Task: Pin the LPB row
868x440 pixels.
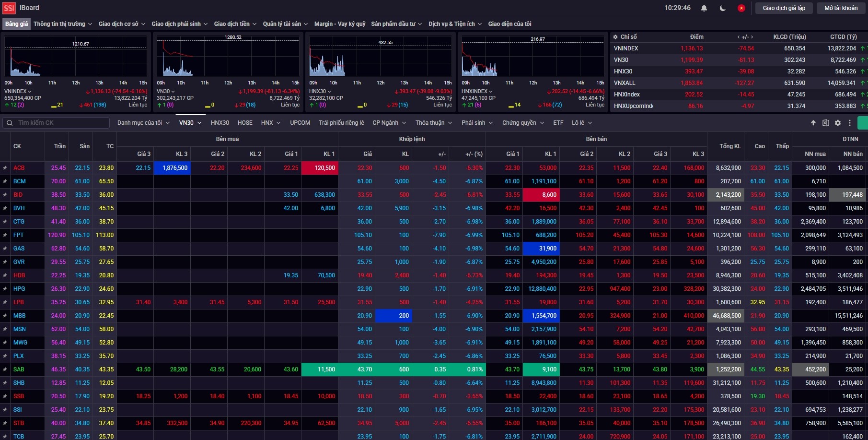Action: [5, 302]
